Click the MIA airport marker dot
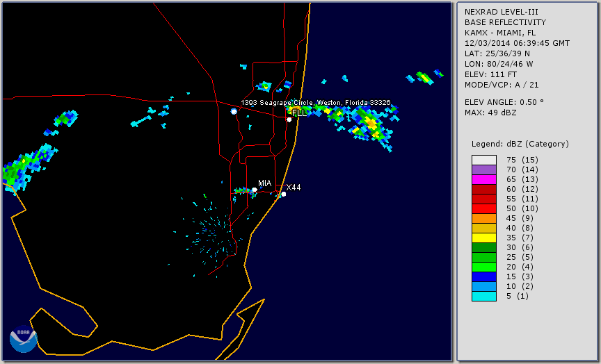The height and width of the screenshot is (364, 601). pyautogui.click(x=255, y=190)
